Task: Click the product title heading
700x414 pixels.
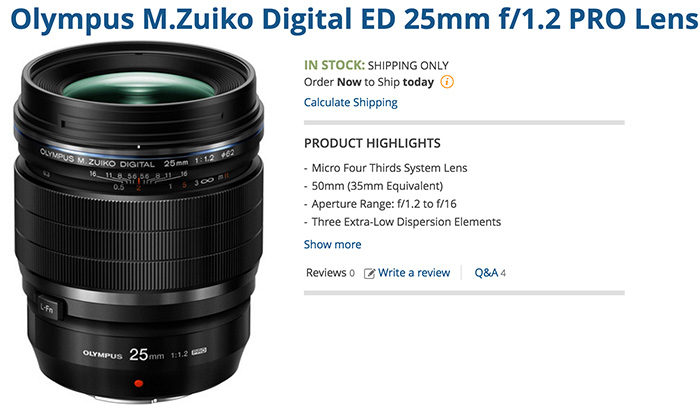Action: (x=354, y=19)
